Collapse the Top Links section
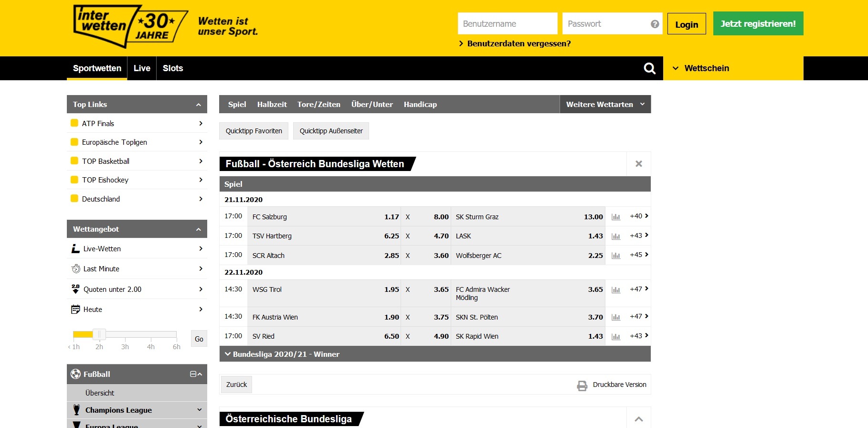 (x=199, y=105)
